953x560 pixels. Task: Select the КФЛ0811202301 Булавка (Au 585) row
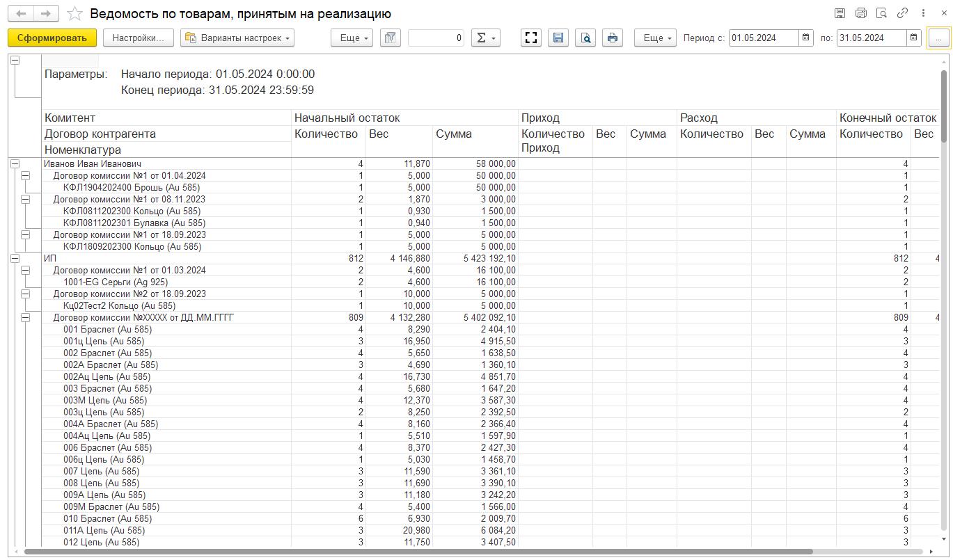(x=166, y=223)
